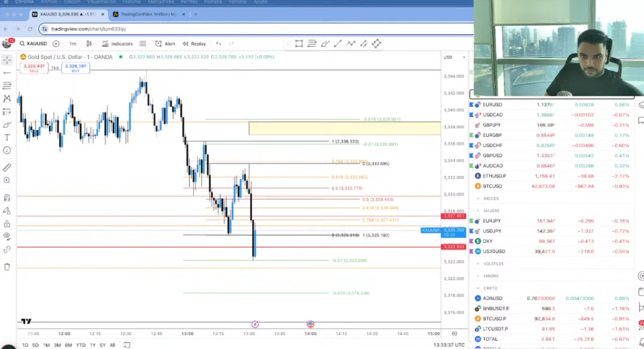Open Marcadores menu in macOS menu bar
The image size is (644, 349).
[160, 2]
